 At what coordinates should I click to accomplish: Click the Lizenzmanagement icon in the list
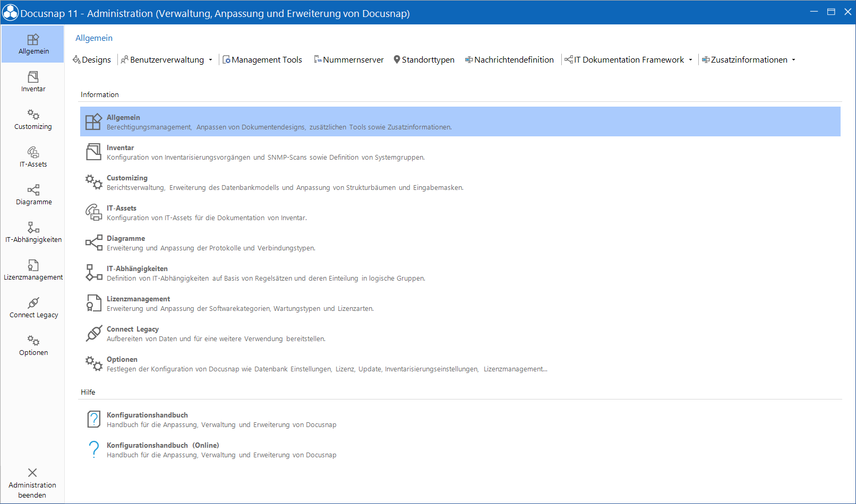[x=93, y=303]
